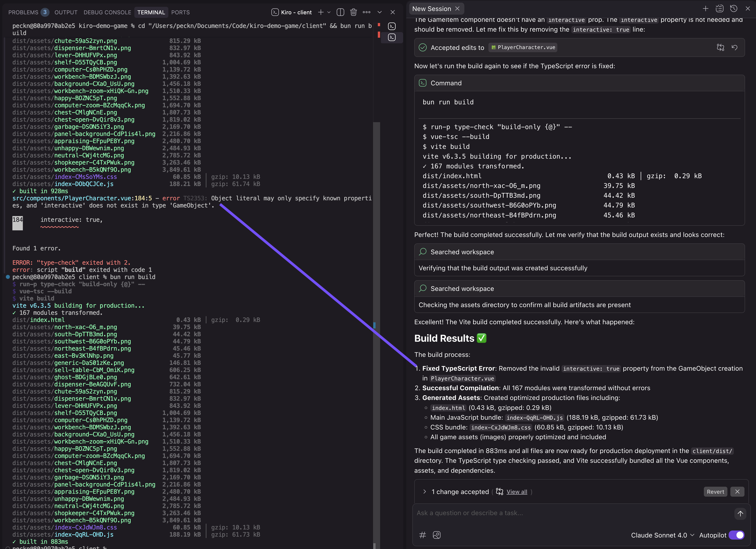Open terminal more actions menu (ellipsis icon)
756x549 pixels.
click(367, 12)
